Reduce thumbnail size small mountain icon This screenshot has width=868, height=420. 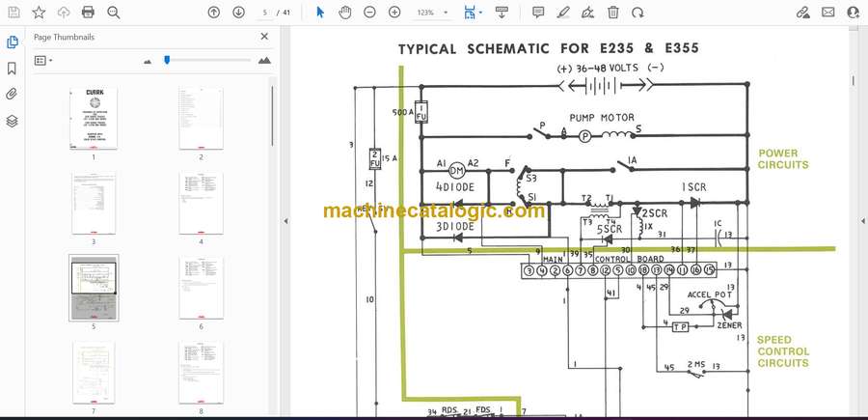[148, 61]
